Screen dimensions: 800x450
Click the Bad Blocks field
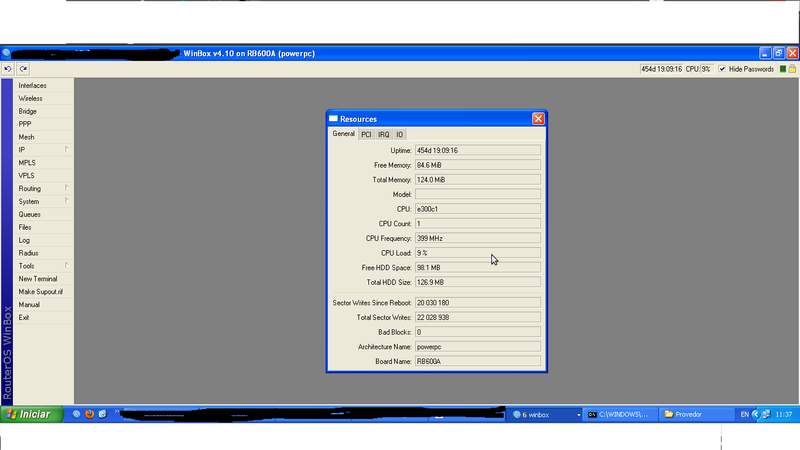click(478, 332)
